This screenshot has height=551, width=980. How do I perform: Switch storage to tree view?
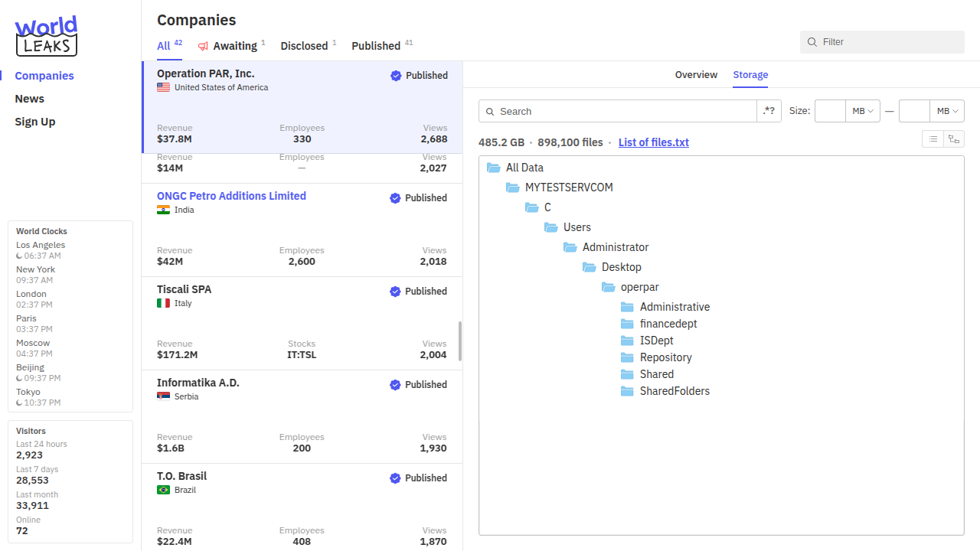click(x=953, y=139)
